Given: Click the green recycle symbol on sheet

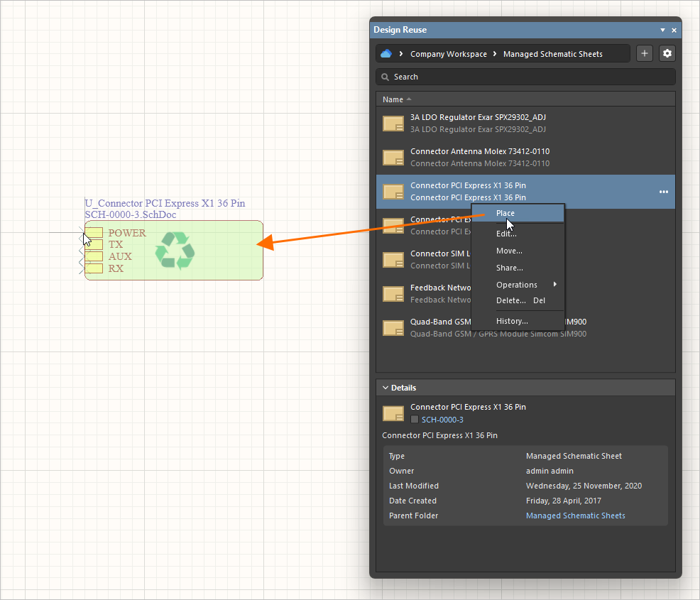Looking at the screenshot, I should pyautogui.click(x=175, y=251).
